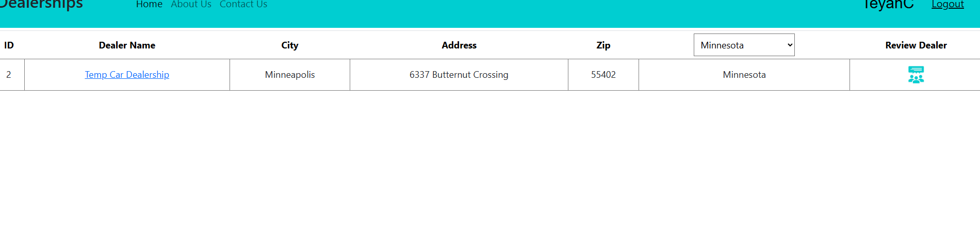
Task: Go to the Home page
Action: coord(149,4)
